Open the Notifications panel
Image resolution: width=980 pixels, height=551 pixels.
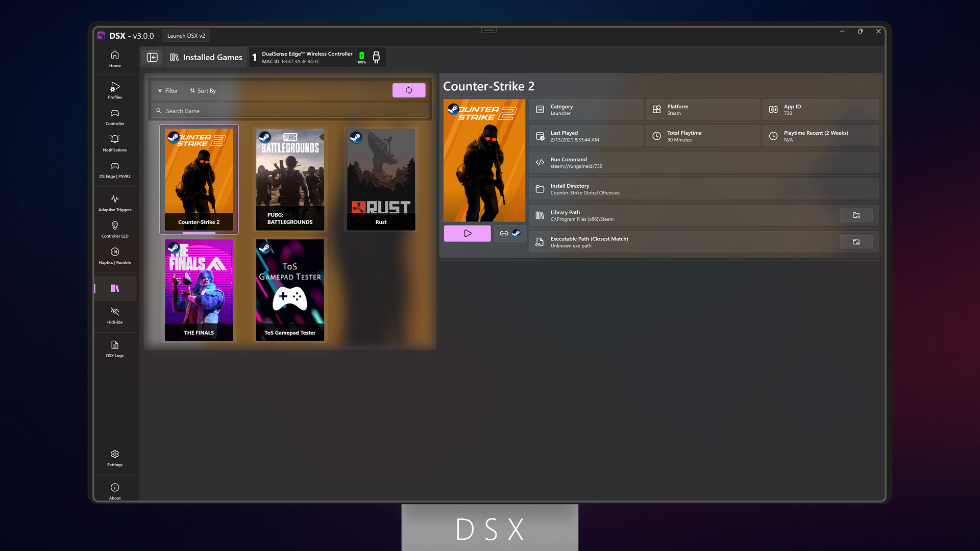coord(114,143)
